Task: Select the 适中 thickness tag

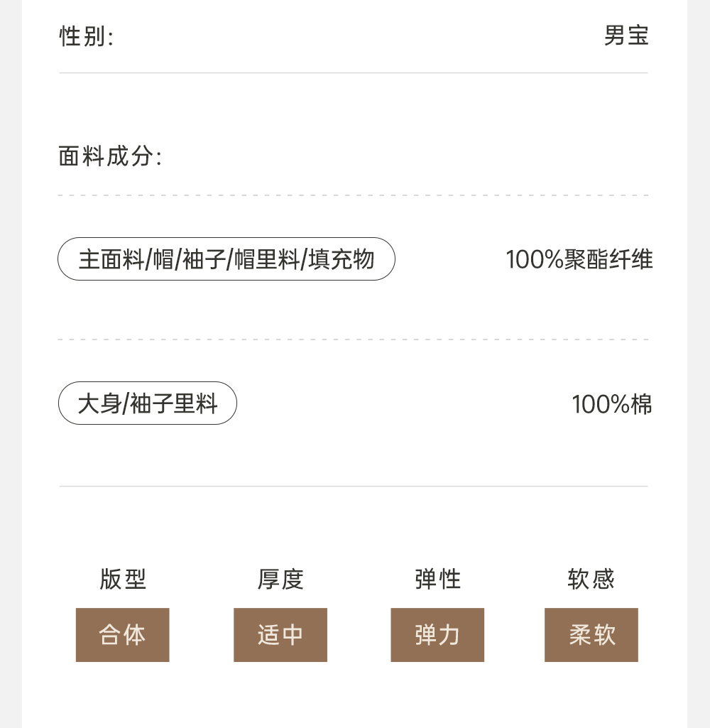Action: coord(280,635)
